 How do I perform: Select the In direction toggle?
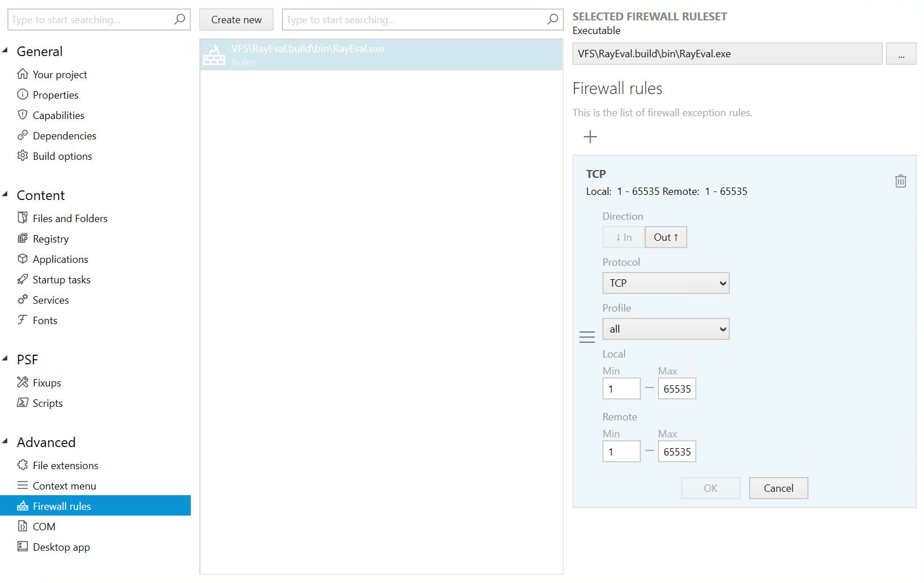pos(623,237)
